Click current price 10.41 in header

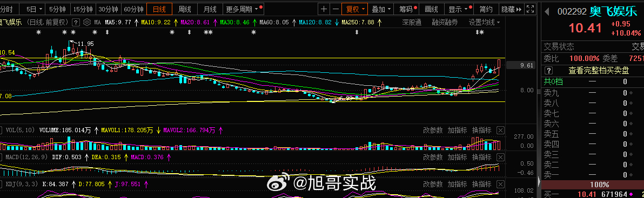pos(585,28)
